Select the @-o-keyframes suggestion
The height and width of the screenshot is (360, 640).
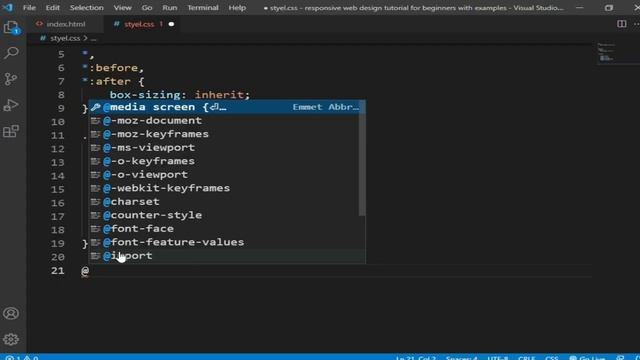tap(224, 161)
